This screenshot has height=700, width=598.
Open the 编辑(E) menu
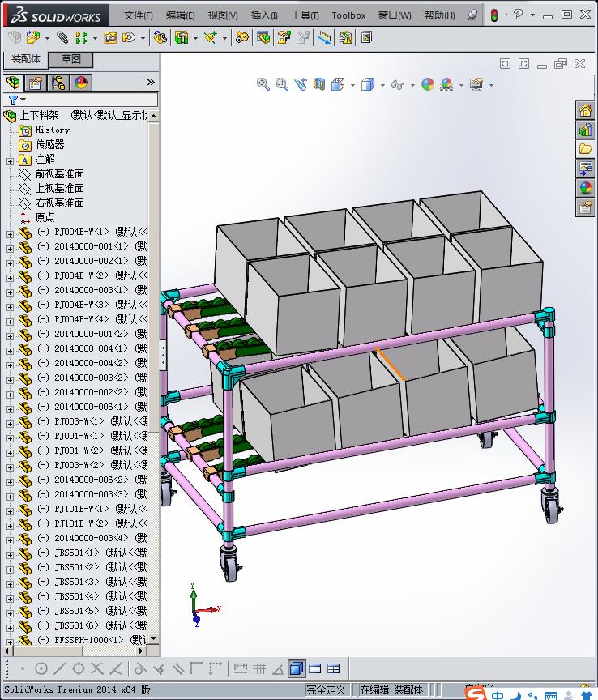181,15
